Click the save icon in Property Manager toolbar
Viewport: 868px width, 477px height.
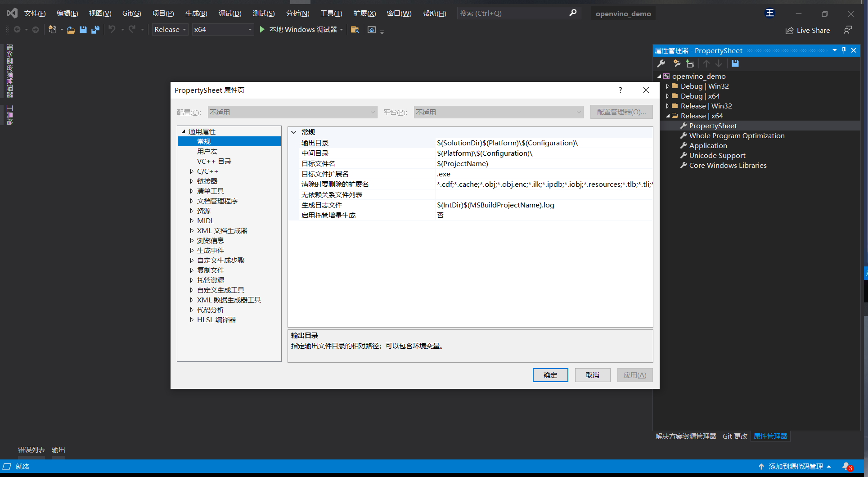tap(735, 63)
